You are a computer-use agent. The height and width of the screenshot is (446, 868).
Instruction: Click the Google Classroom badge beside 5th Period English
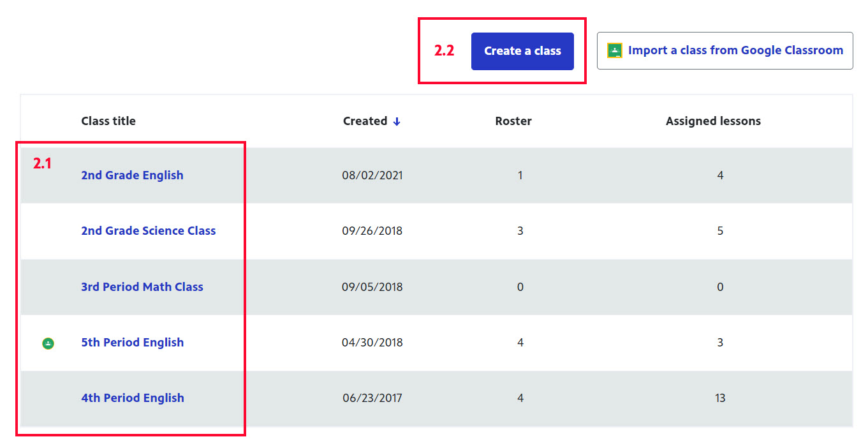coord(48,343)
